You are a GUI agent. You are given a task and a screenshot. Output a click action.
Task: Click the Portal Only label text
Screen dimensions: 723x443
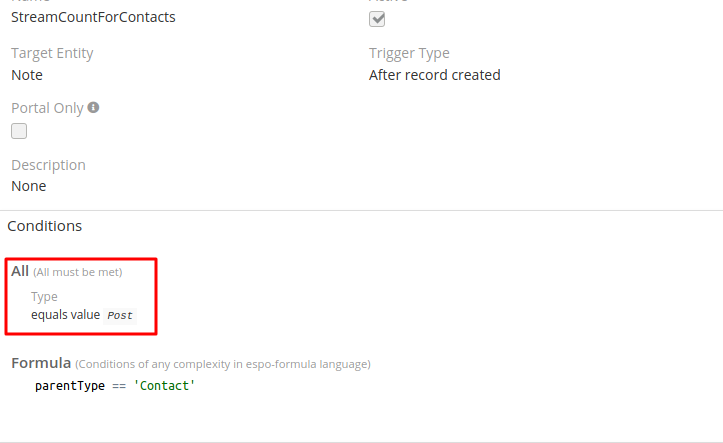click(47, 108)
